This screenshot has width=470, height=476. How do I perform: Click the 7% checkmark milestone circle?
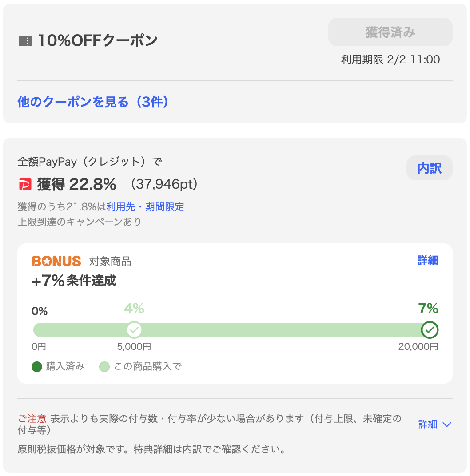click(430, 330)
